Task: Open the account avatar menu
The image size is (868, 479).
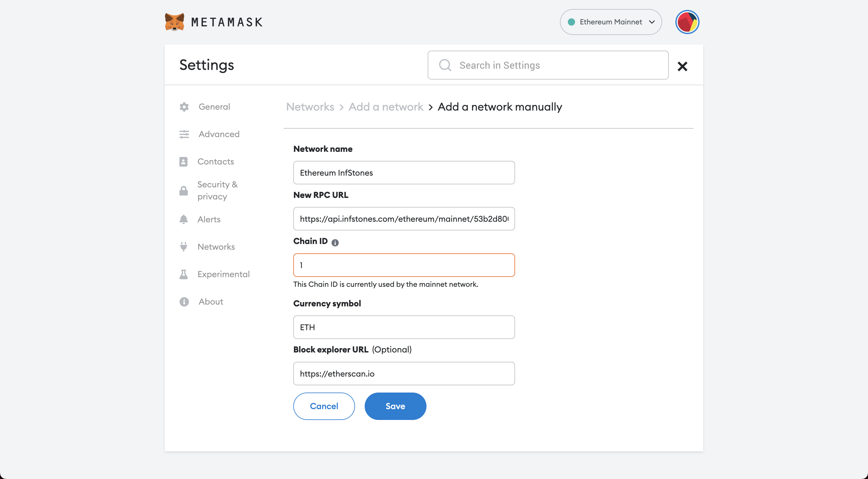Action: pos(687,22)
